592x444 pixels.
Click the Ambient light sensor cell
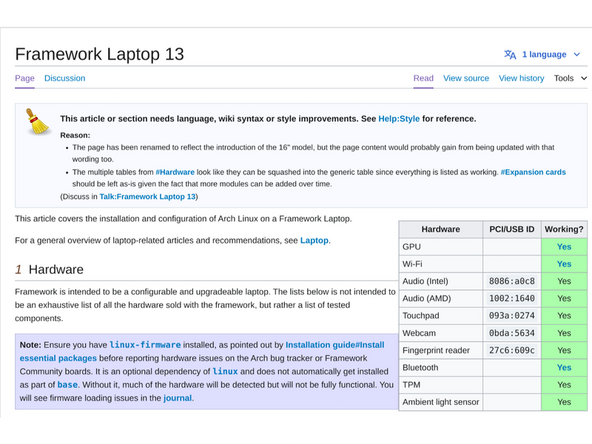pyautogui.click(x=441, y=402)
